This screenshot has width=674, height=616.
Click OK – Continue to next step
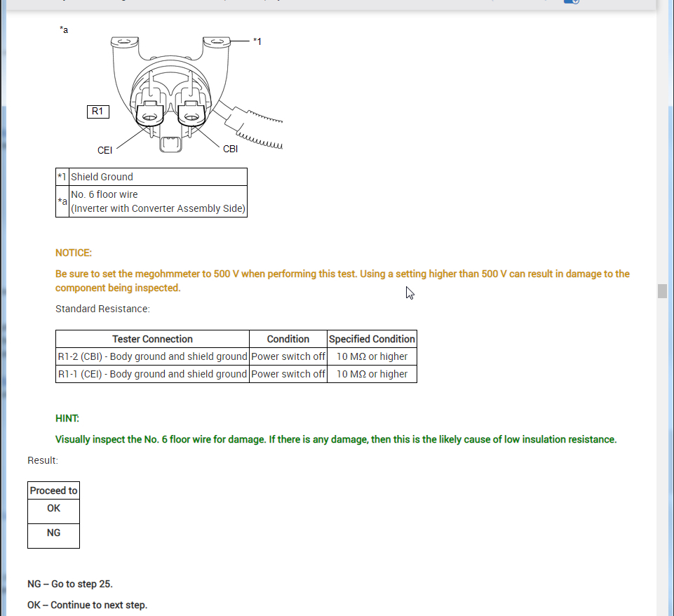coord(87,605)
